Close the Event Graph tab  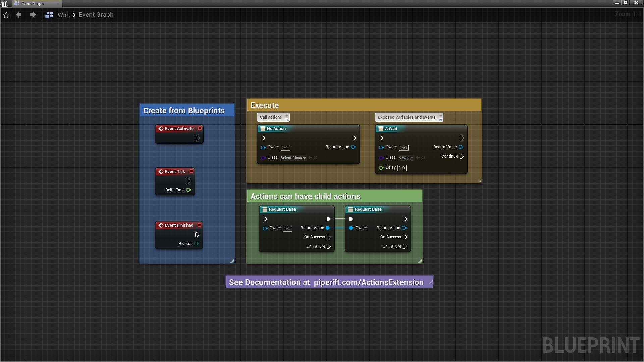[x=58, y=4]
